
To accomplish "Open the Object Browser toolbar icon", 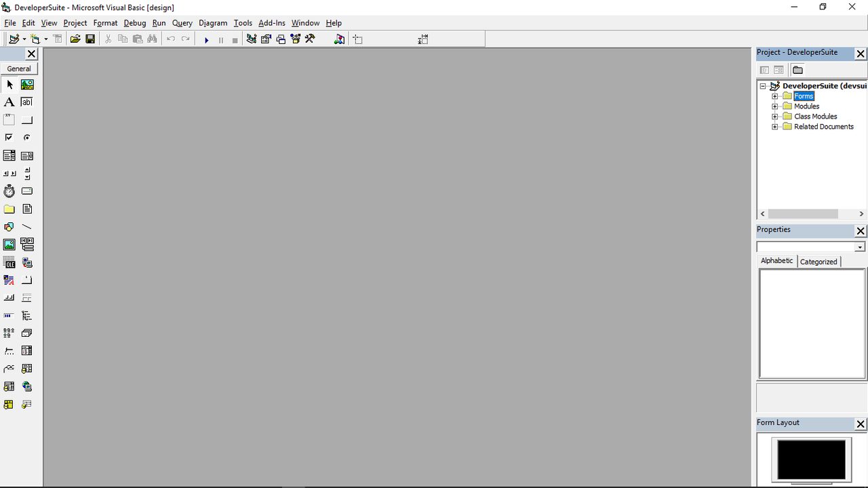I will [296, 39].
